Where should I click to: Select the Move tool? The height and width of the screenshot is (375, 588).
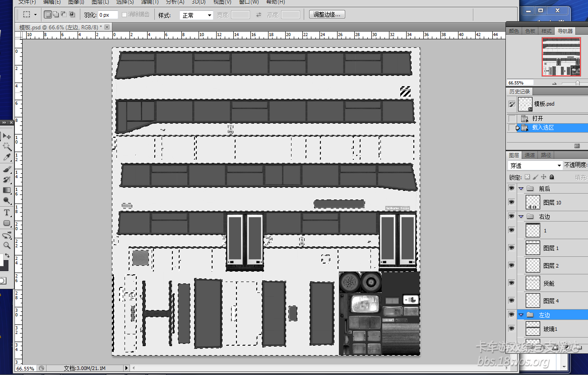7,136
